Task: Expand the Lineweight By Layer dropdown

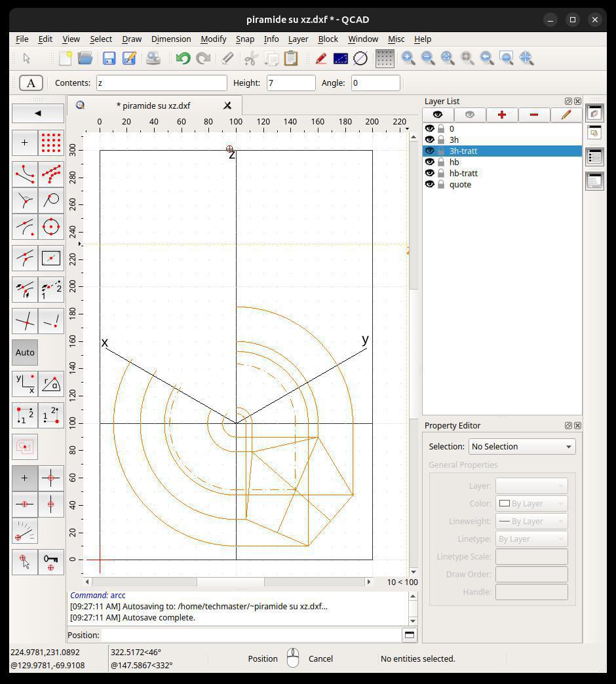Action: pyautogui.click(x=531, y=521)
